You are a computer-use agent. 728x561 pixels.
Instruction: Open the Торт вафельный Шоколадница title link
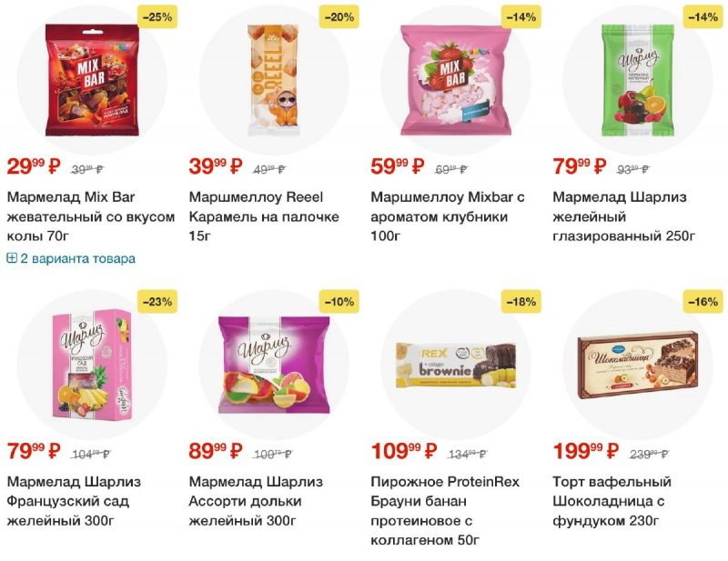pyautogui.click(x=612, y=501)
